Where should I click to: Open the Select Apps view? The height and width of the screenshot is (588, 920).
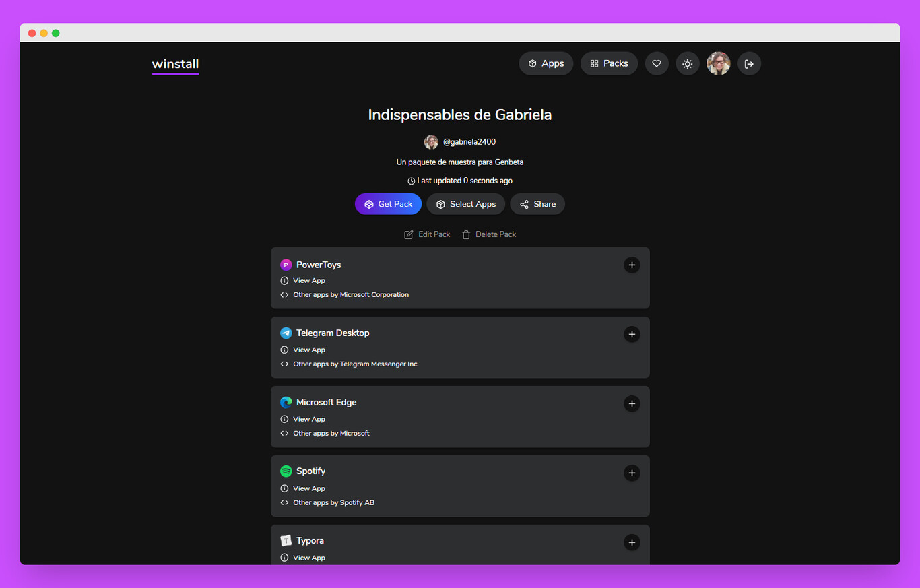[465, 203]
